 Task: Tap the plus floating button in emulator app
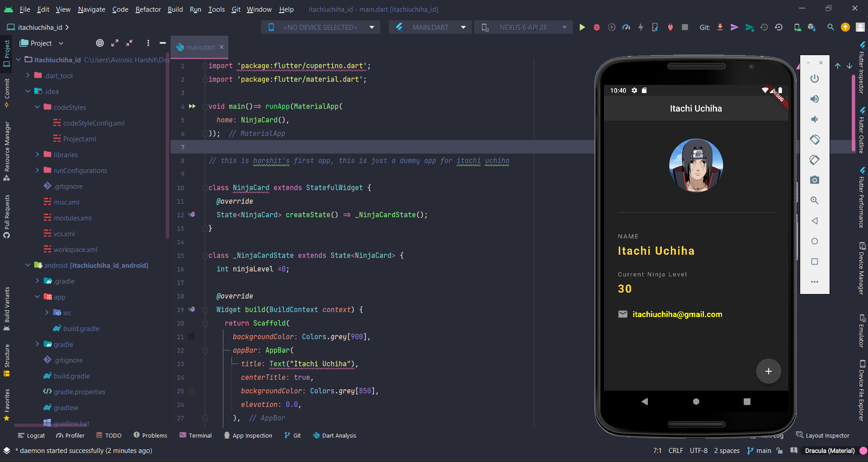769,371
